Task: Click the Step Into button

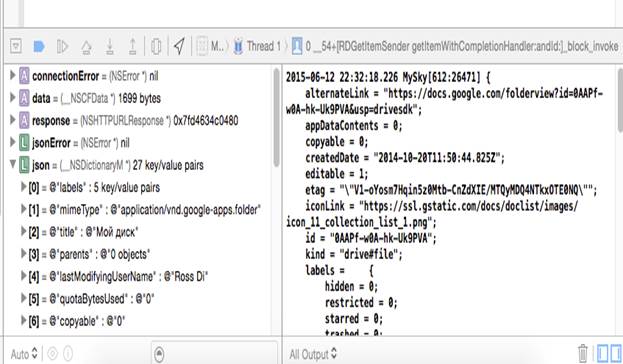Action: 110,46
